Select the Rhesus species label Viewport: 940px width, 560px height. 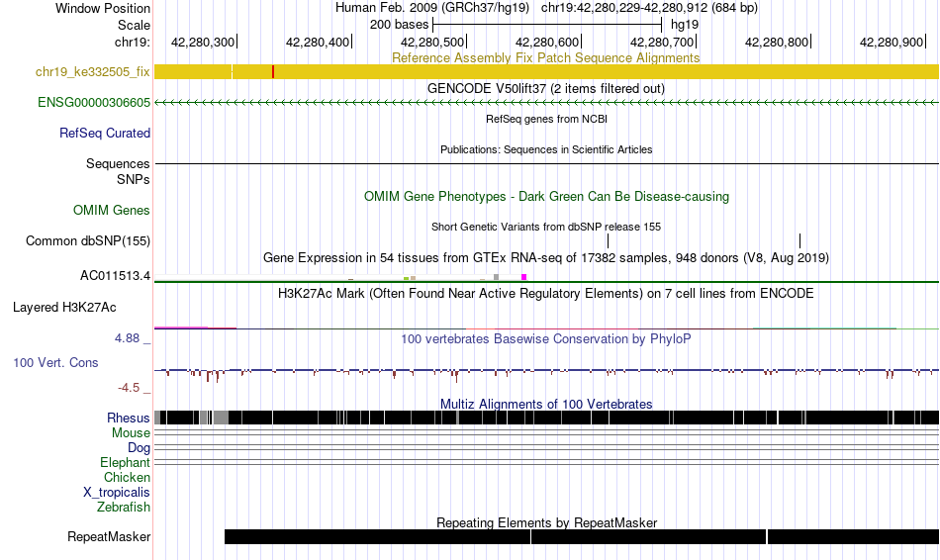128,418
